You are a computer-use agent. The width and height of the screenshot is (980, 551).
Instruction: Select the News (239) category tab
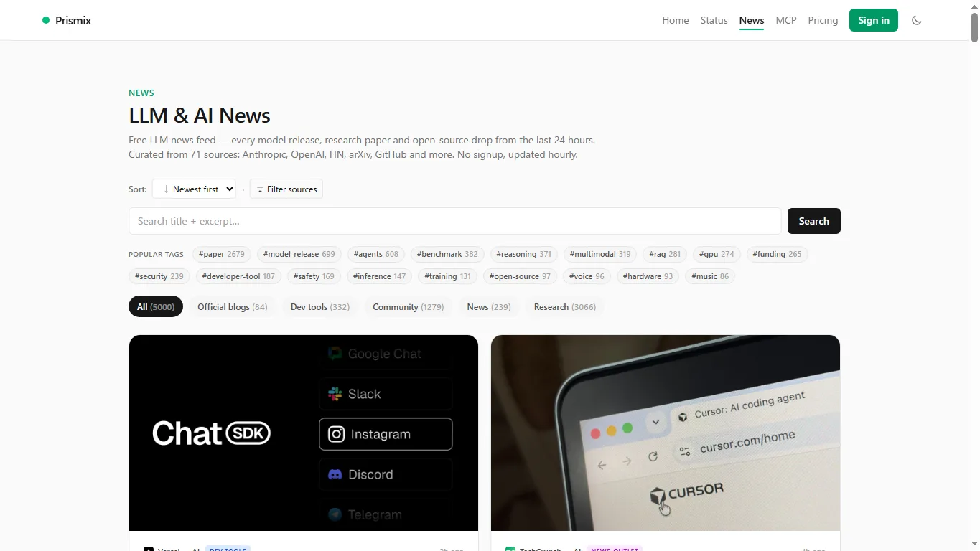pos(489,306)
